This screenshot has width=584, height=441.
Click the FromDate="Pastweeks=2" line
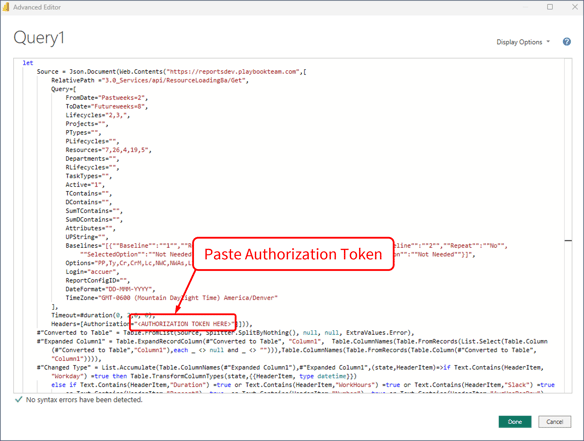[107, 98]
